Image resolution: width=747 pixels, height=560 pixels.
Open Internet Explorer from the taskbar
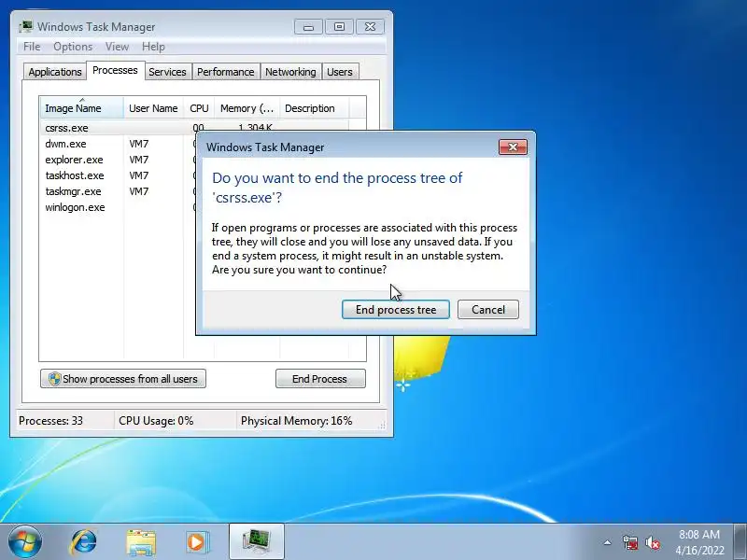[83, 542]
